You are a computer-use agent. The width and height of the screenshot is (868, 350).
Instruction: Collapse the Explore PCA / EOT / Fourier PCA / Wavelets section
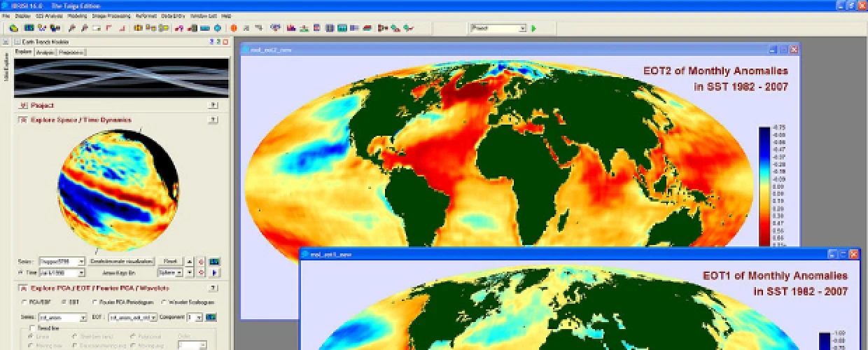pyautogui.click(x=23, y=288)
